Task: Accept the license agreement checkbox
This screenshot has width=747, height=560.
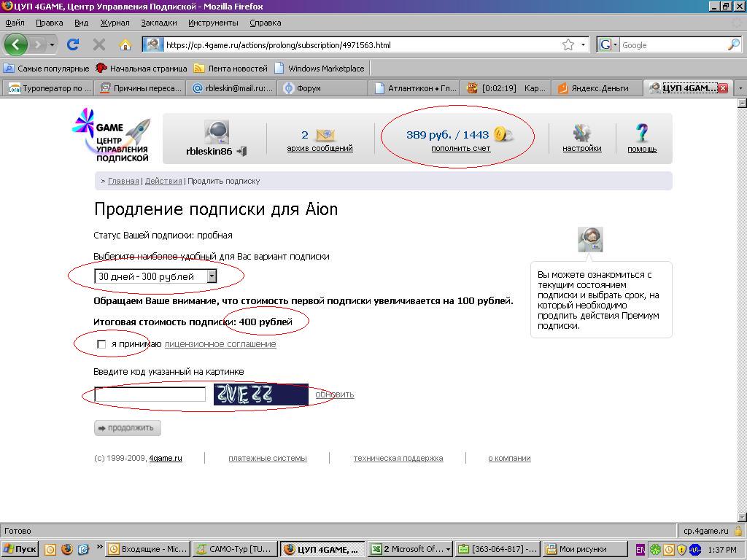Action: pos(101,344)
